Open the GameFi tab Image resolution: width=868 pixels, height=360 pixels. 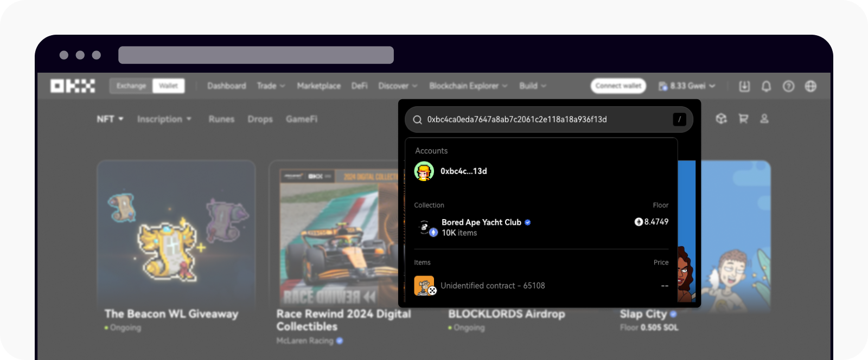click(302, 119)
